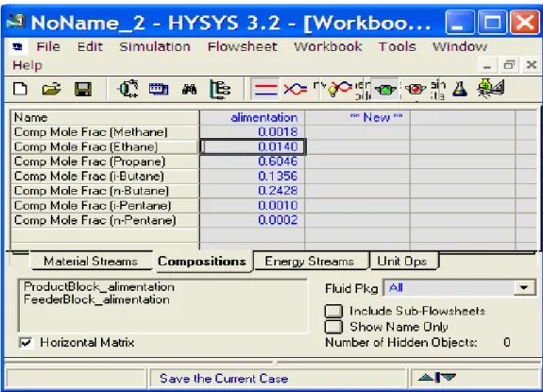Enable Include Sub-Flowsheets checkbox

pyautogui.click(x=333, y=311)
